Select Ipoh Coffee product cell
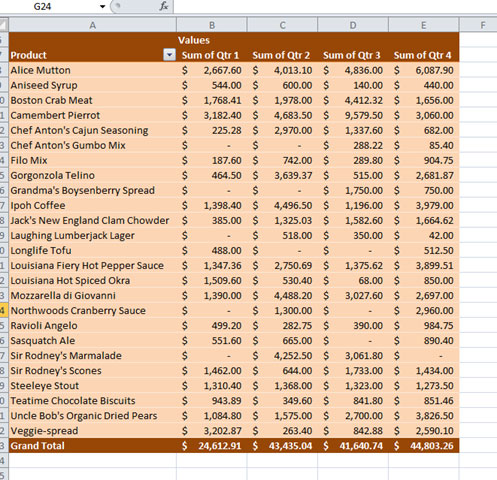 coord(92,205)
